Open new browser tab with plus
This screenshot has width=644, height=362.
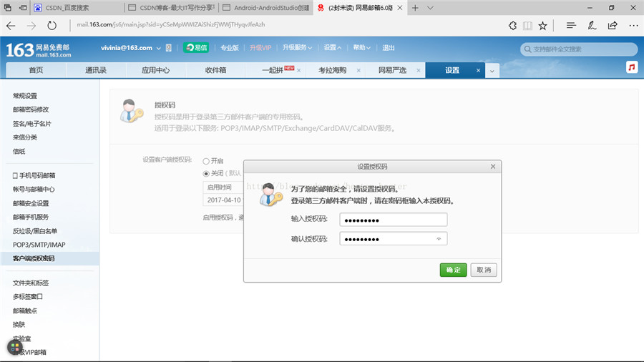click(x=415, y=8)
